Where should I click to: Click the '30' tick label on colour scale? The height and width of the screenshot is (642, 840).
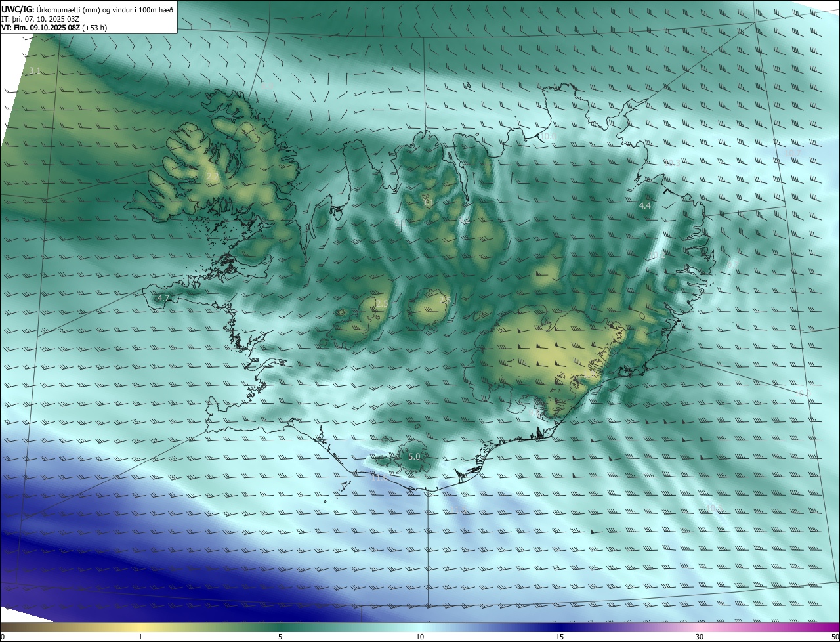700,637
